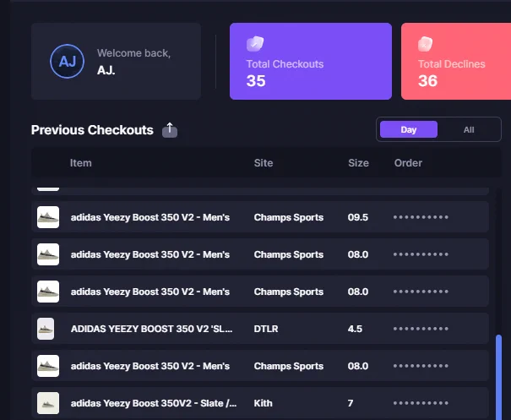Open the Total Checkouts purple card
This screenshot has height=420, width=511.
pos(311,62)
